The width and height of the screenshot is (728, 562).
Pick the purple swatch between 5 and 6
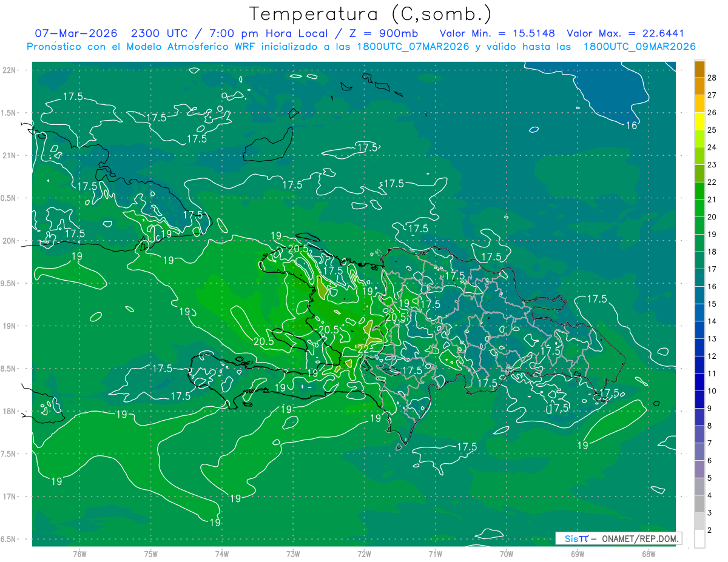pos(699,469)
